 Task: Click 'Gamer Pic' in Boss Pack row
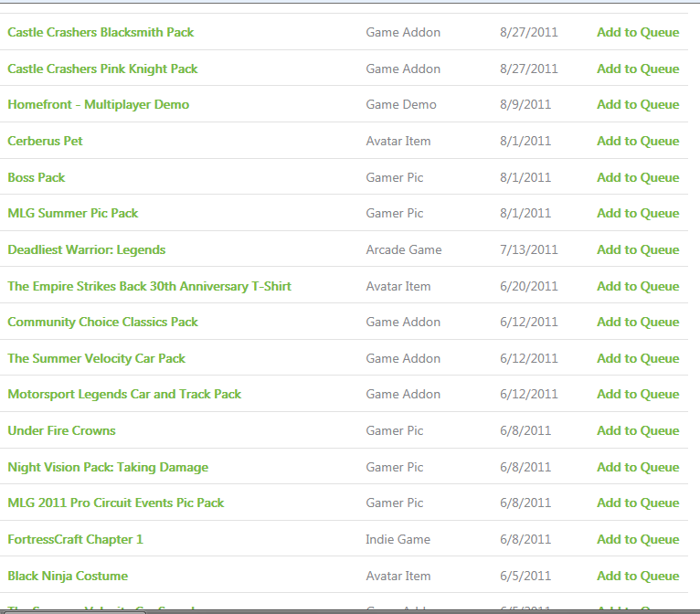click(395, 177)
